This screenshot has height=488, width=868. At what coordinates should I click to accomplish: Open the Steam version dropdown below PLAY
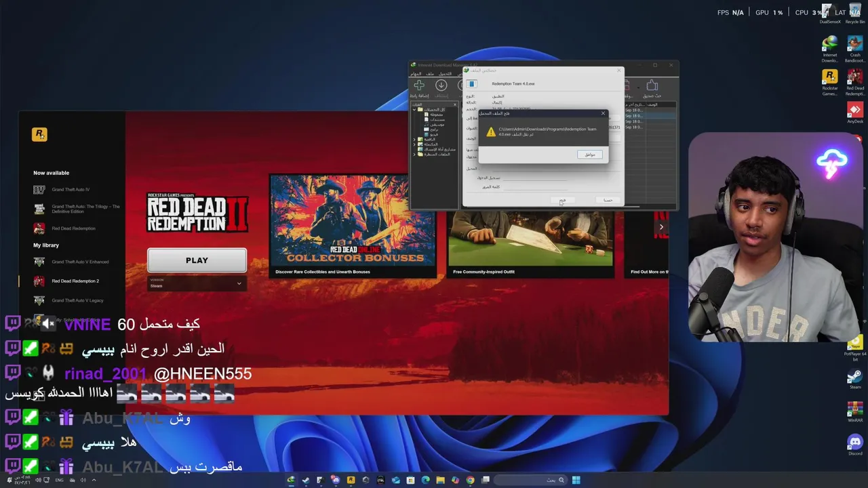pyautogui.click(x=197, y=284)
